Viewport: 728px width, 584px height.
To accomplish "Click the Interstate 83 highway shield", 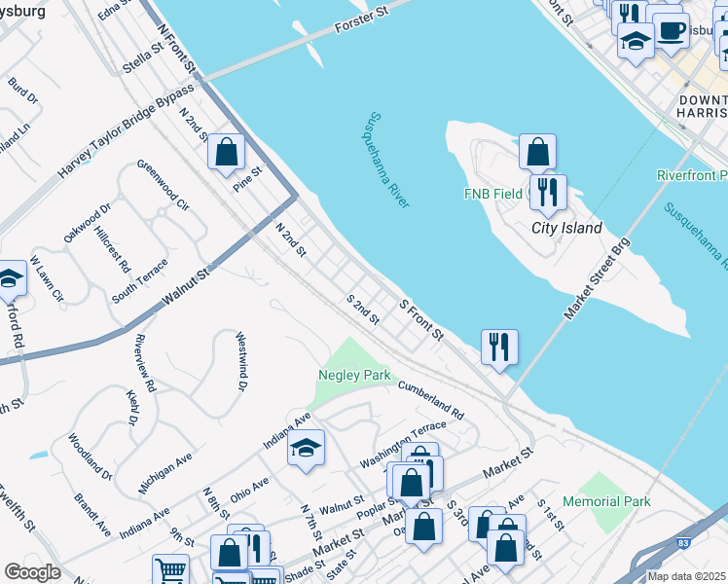I will (x=683, y=543).
